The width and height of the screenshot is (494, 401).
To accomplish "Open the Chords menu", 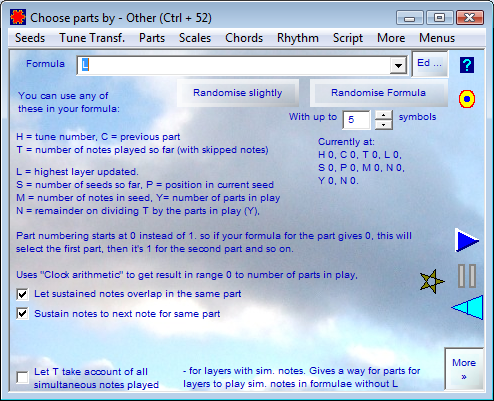I will point(244,38).
